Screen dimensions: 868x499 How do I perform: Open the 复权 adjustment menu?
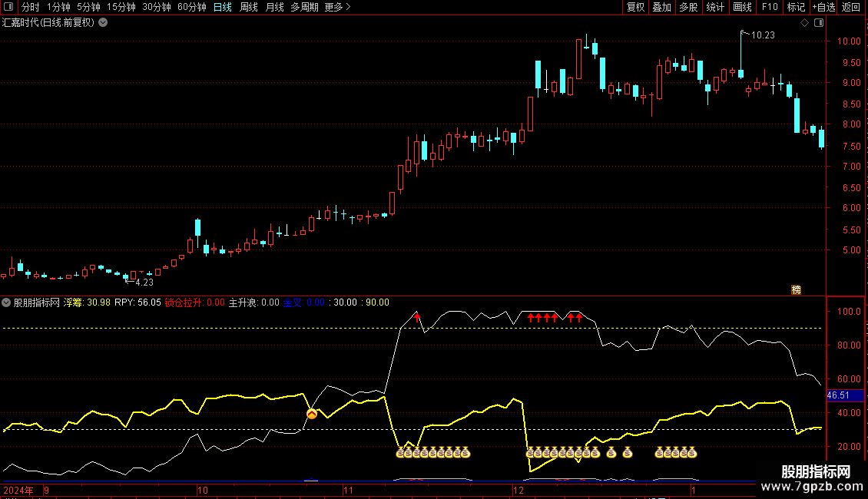pos(635,7)
